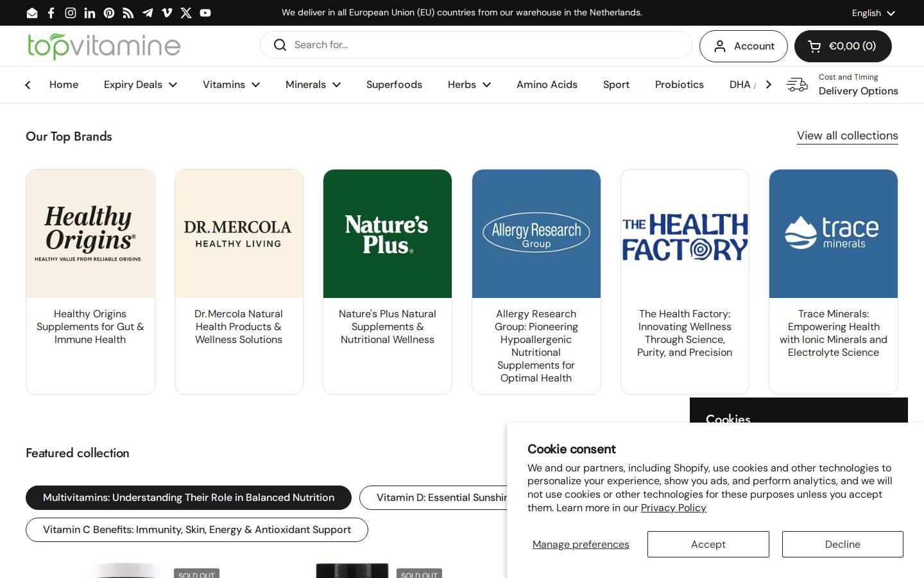Select the Vitamin D Essential Sunshine tab
Image resolution: width=924 pixels, height=578 pixels.
433,498
